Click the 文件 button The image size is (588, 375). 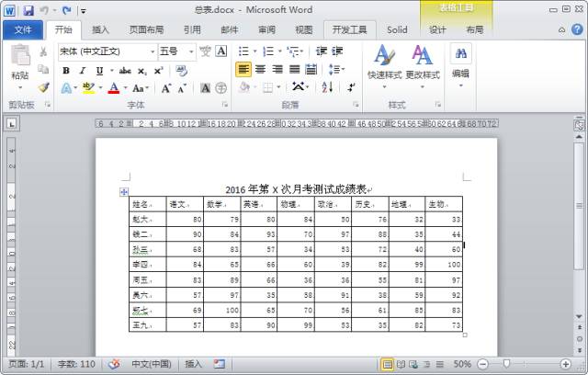point(22,29)
